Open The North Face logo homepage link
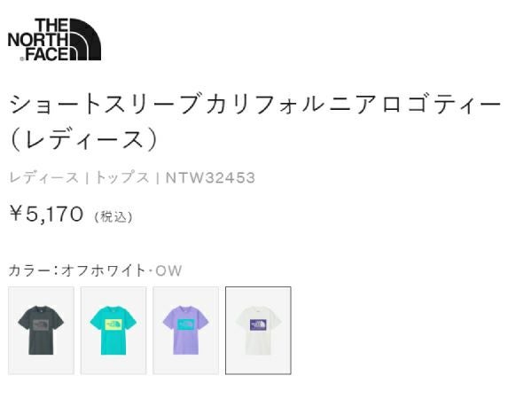This screenshot has height=399, width=532. [54, 40]
